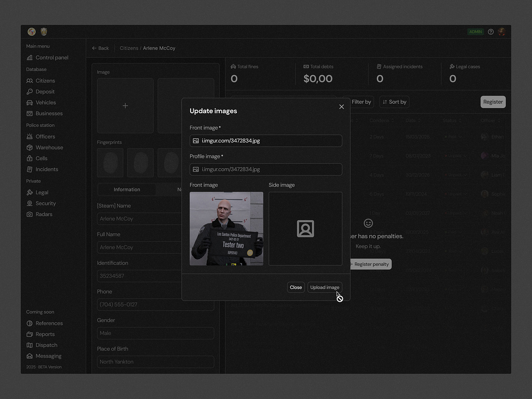Open the Warehouse box icon

click(31, 147)
